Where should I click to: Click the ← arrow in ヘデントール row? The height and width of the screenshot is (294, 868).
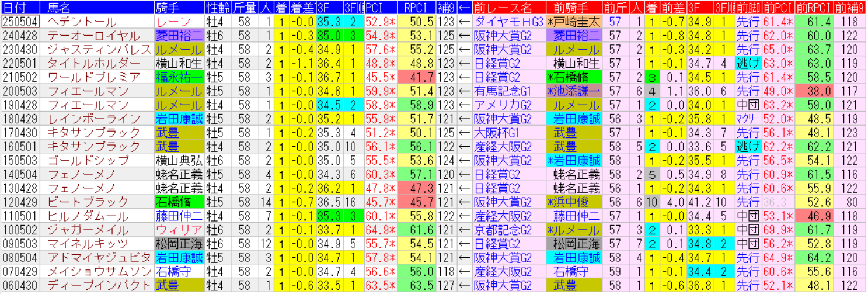[x=464, y=22]
